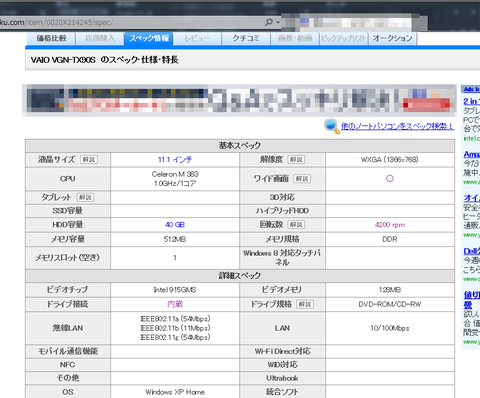The width and height of the screenshot is (480, 398).
Task: Select the メモリスロット(空き) label
Action: click(x=68, y=257)
